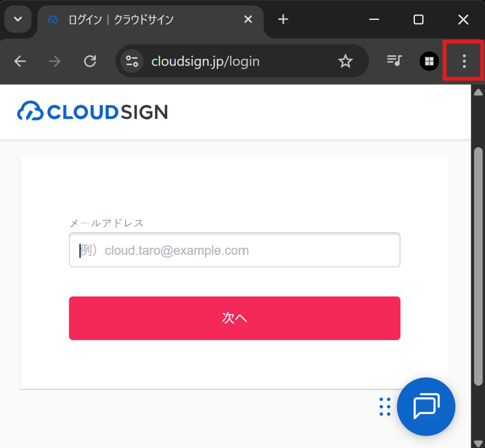Open the tab search dropdown chevron
485x448 pixels.
click(x=18, y=19)
